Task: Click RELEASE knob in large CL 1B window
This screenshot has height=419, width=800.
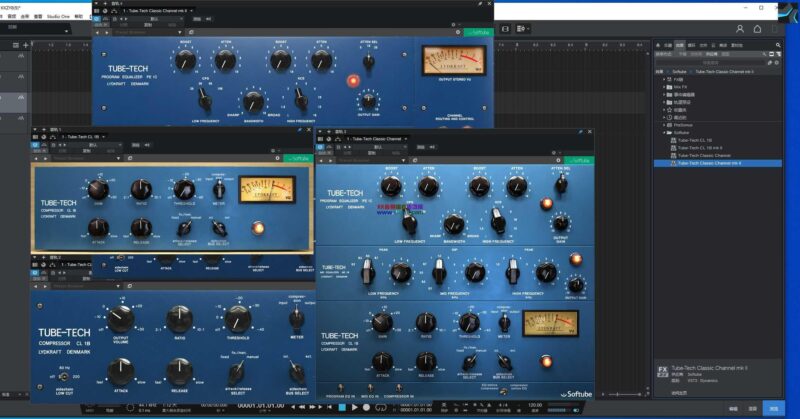Action: tap(179, 372)
